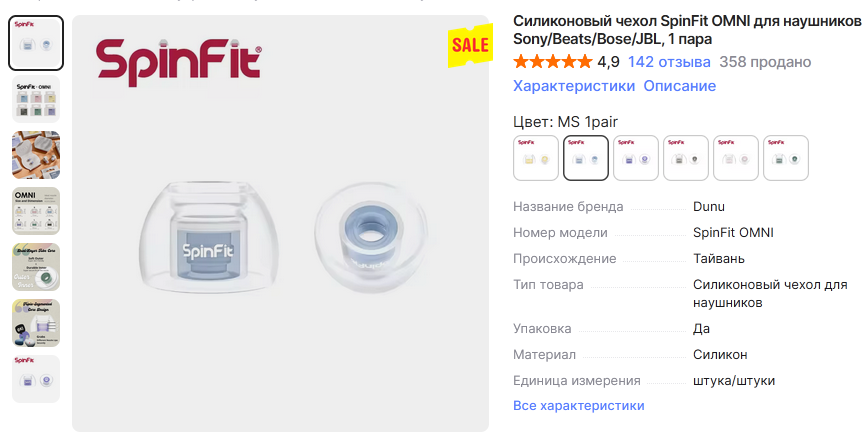
Task: Pick the dark gray color variant swatch
Action: (x=686, y=158)
